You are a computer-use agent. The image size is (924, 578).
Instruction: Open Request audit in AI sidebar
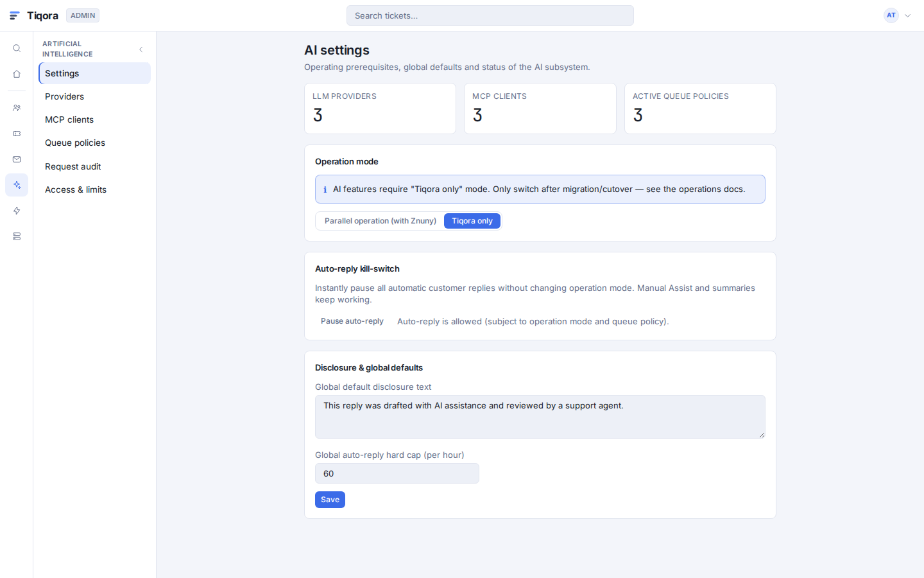[x=94, y=166]
